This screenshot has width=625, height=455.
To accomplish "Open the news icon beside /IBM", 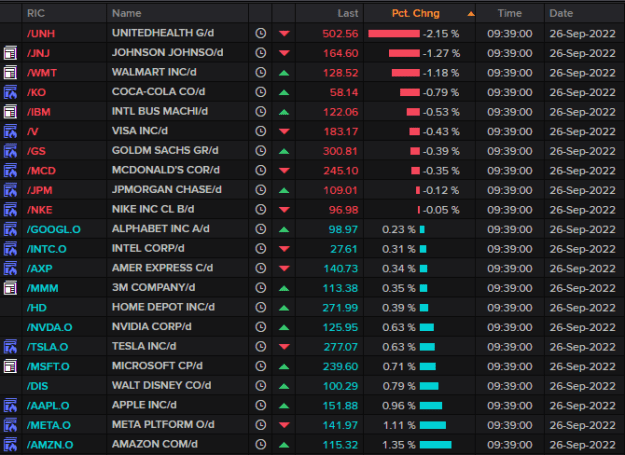I will (10, 112).
